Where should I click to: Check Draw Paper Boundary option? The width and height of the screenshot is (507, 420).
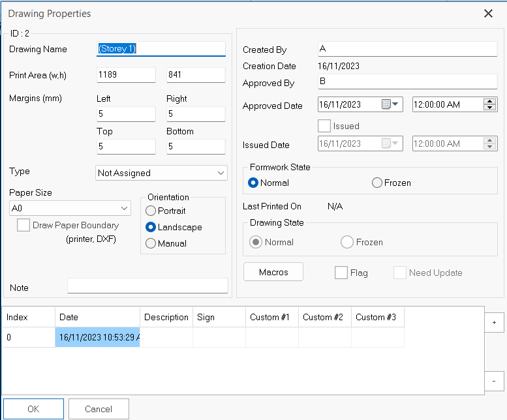tap(23, 226)
